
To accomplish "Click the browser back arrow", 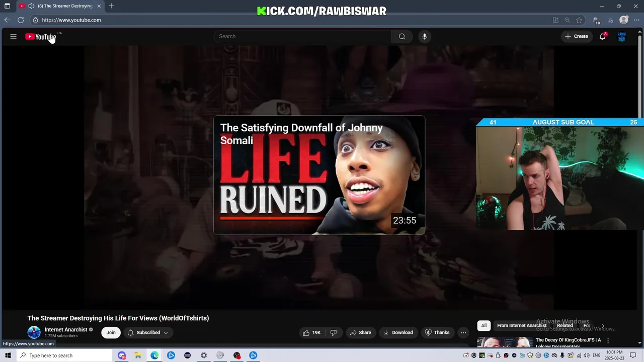I will point(7,20).
